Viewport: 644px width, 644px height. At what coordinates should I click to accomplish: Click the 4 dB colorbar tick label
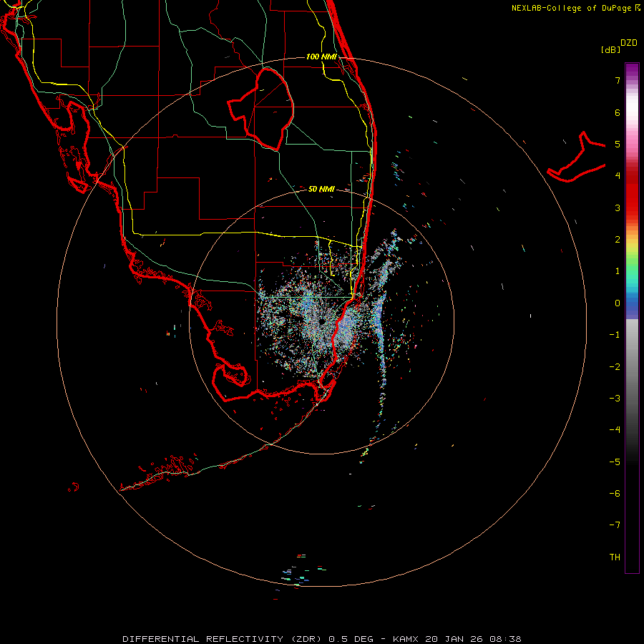[618, 176]
